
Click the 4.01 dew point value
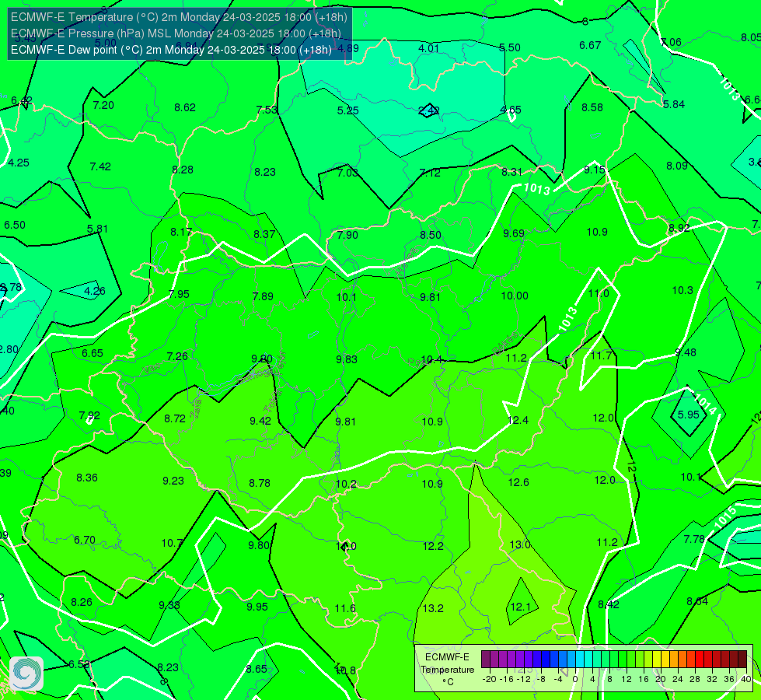coord(428,48)
